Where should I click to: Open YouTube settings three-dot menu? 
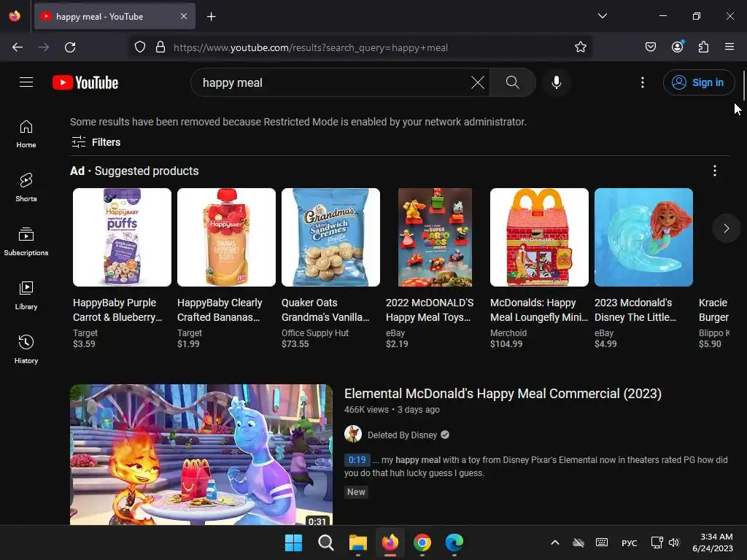pos(643,82)
